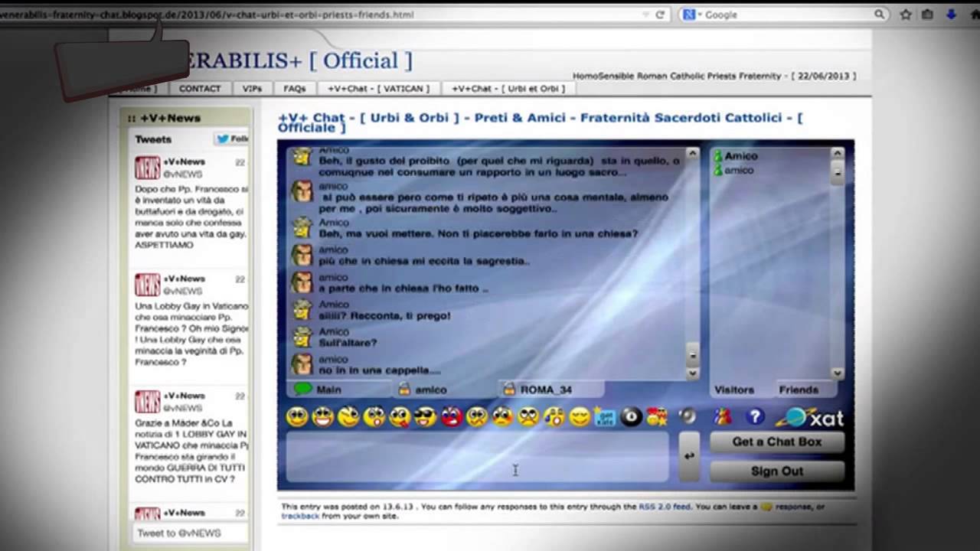
Task: Open the 'ROMA_34' chat tab
Action: tap(551, 389)
